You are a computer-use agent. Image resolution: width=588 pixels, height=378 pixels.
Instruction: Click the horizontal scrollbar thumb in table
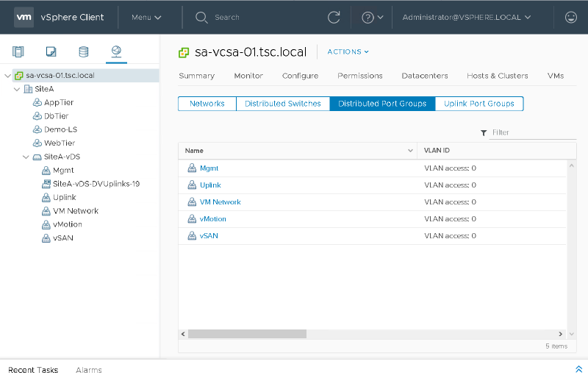[247, 334]
